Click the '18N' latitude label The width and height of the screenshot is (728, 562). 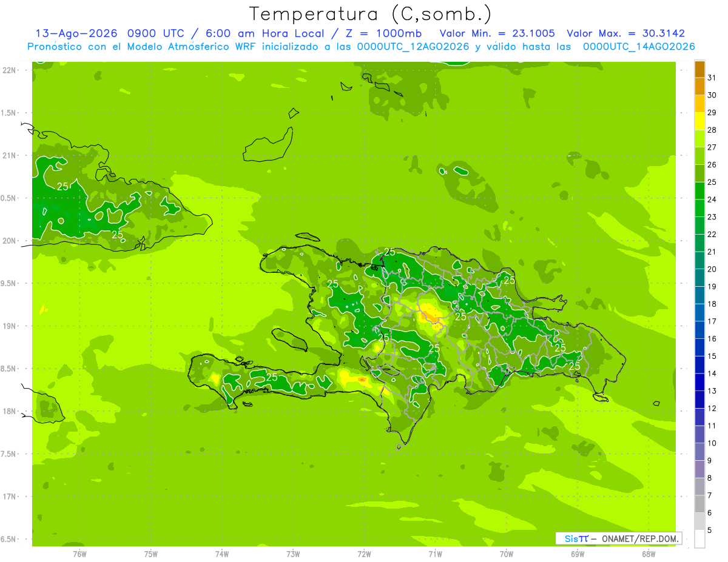(9, 411)
